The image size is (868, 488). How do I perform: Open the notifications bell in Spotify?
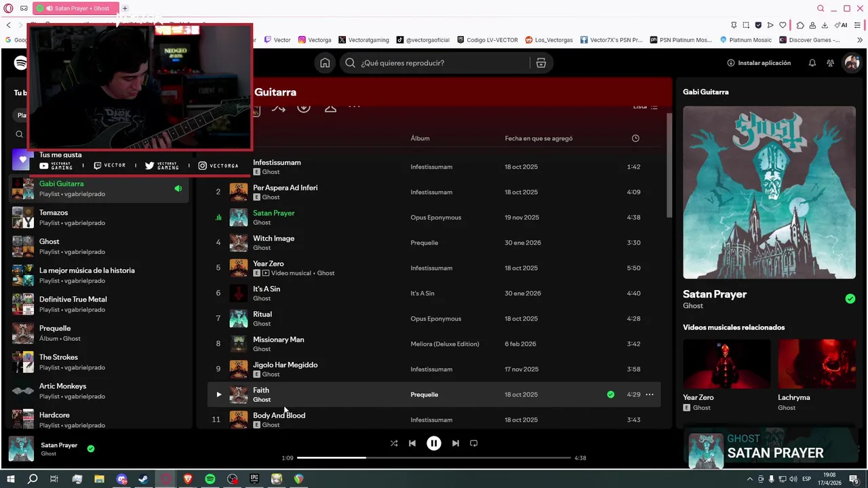812,63
